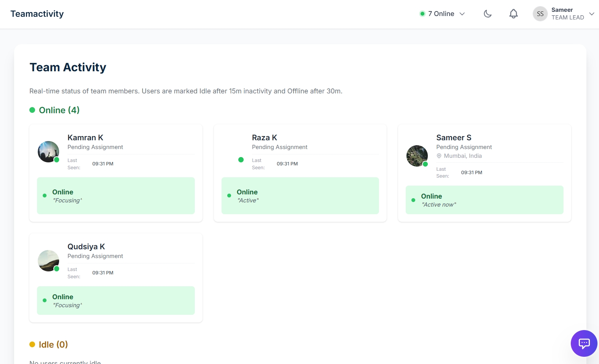This screenshot has width=599, height=364.
Task: Click Raza K's green status dot
Action: [241, 160]
